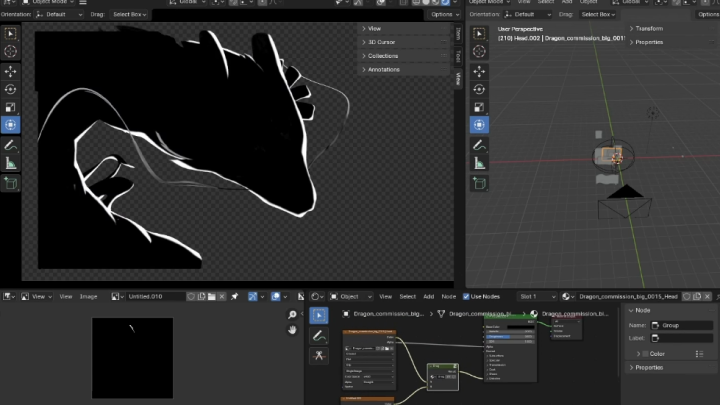Select the Select Box tool in right viewport
This screenshot has width=720, height=405.
point(479,34)
